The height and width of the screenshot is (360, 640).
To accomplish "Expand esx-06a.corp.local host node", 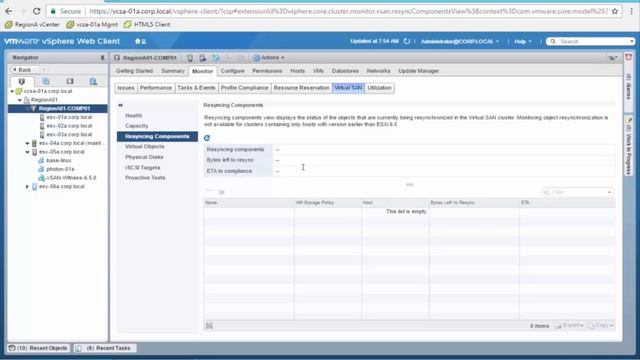I will click(x=27, y=187).
